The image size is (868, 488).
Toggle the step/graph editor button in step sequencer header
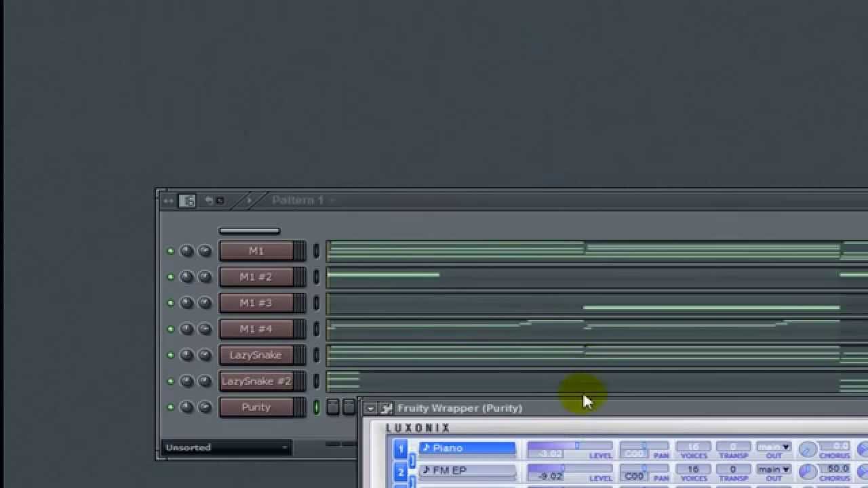[x=187, y=201]
